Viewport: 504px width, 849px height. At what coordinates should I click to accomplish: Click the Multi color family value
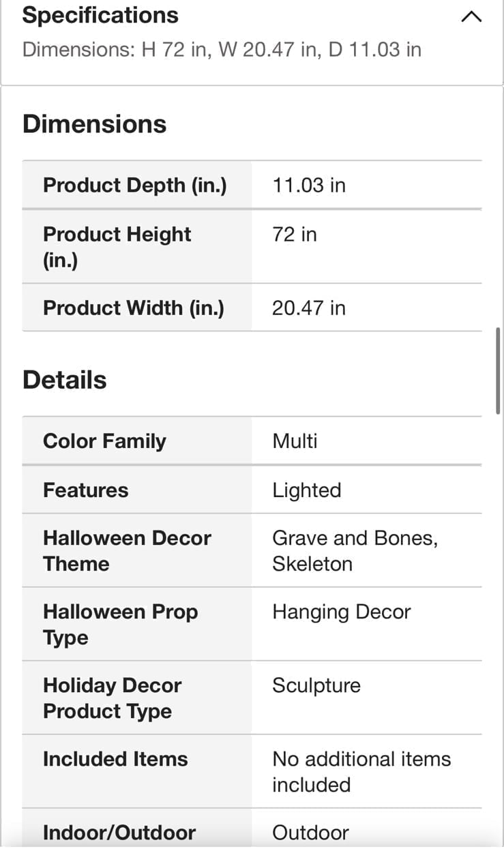(295, 441)
